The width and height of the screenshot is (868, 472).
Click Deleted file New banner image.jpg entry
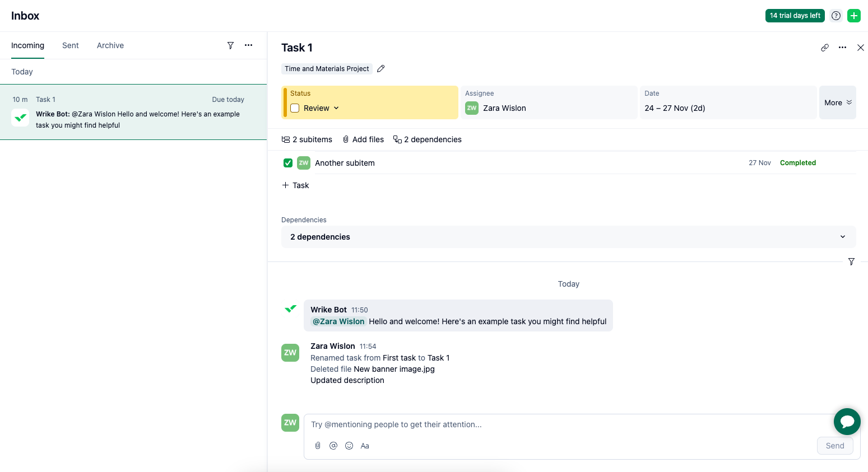(x=373, y=369)
